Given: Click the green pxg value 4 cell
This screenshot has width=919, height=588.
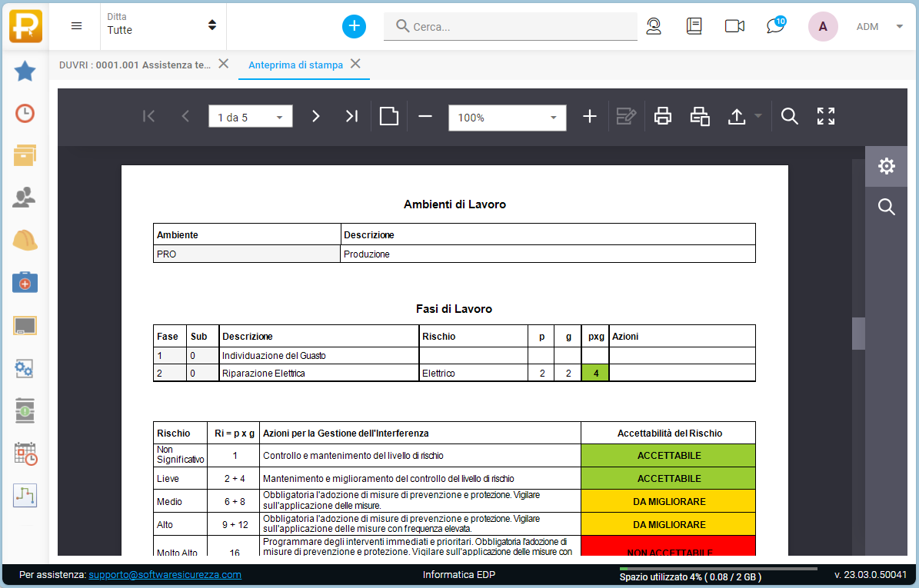Looking at the screenshot, I should pos(594,374).
